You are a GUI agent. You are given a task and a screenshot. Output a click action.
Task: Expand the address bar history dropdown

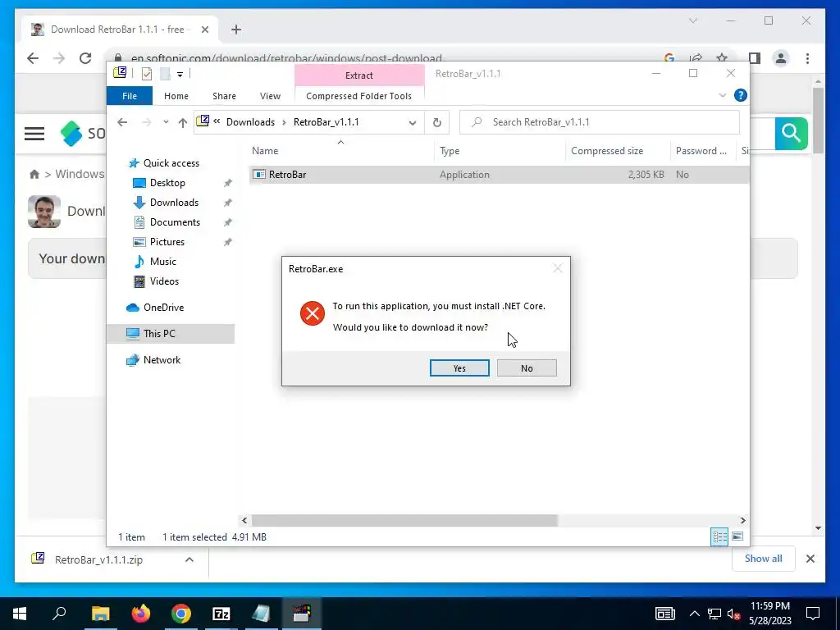tap(413, 123)
